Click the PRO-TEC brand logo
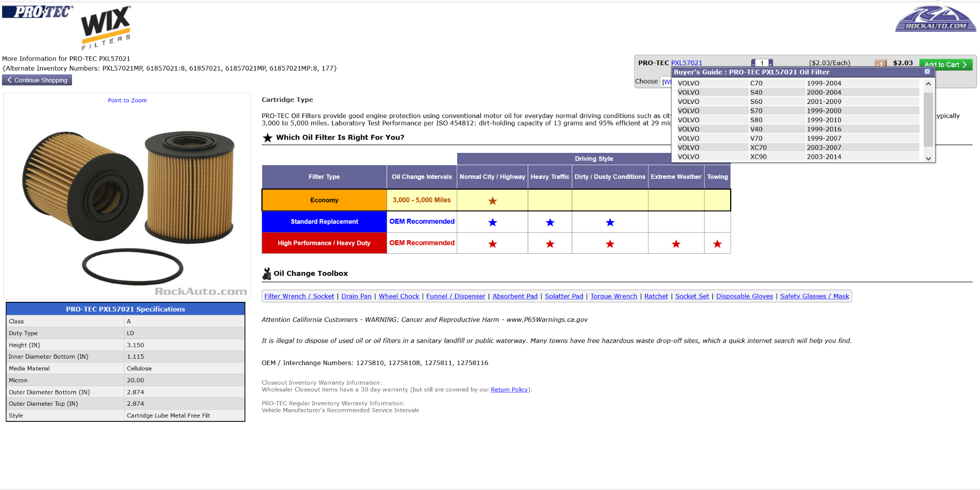 [x=38, y=12]
